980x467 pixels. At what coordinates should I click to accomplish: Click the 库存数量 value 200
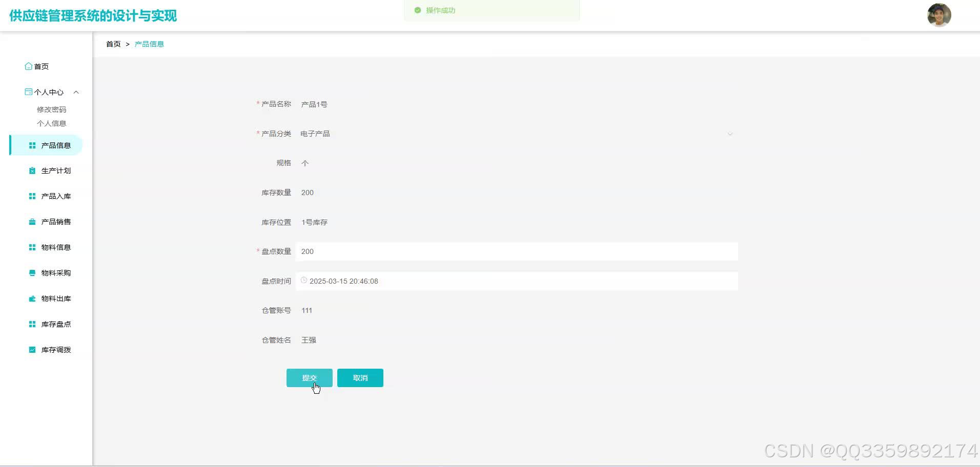pos(308,193)
